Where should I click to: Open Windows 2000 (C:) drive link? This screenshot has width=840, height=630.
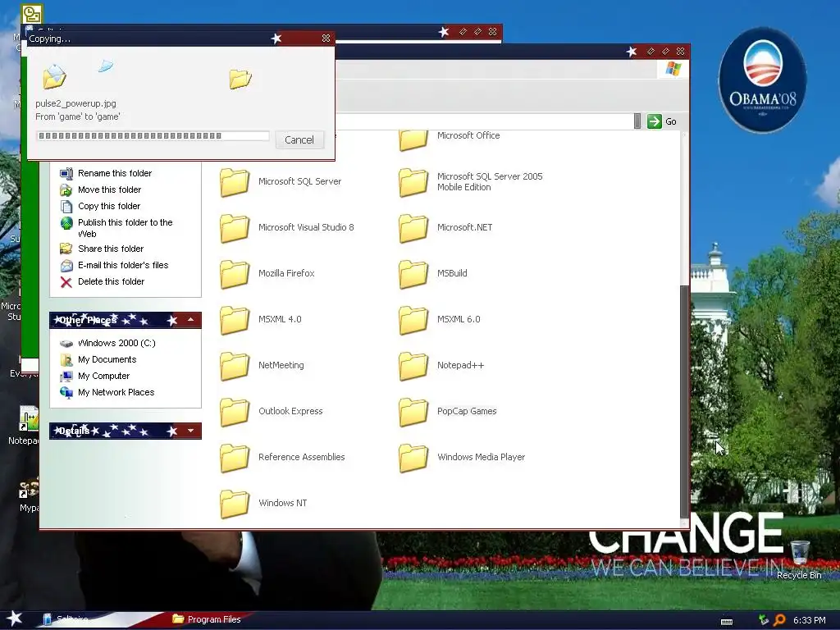click(x=116, y=343)
